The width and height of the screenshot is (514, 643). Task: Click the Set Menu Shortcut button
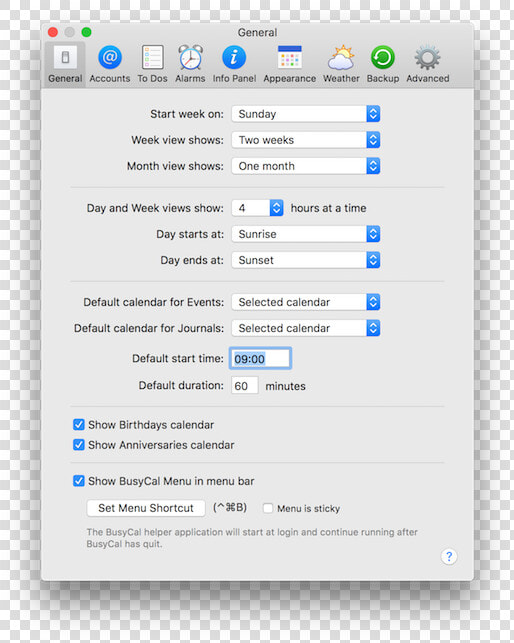(x=146, y=508)
